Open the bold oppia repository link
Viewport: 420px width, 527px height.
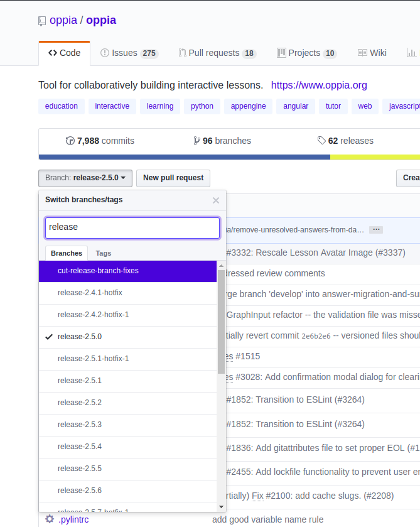(101, 21)
